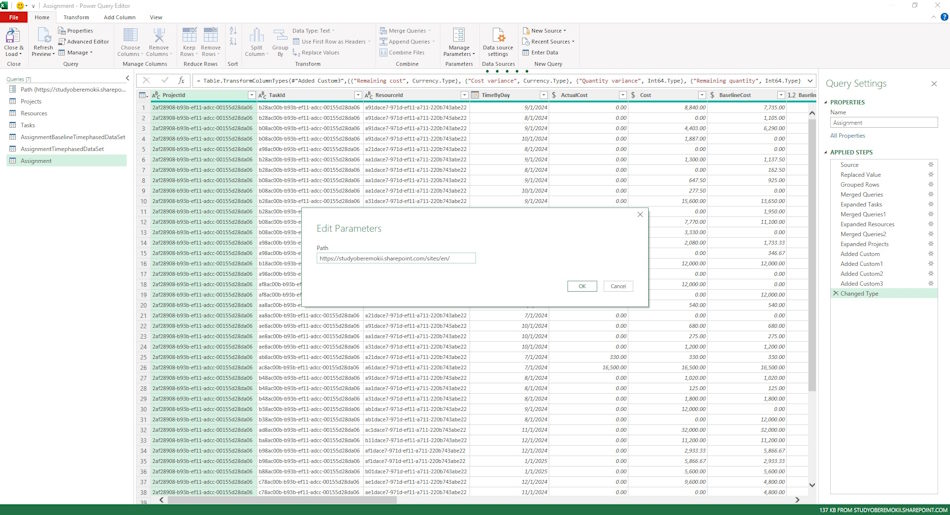Click the Combine Files option
Screen dimensions: 950x515
[402, 53]
